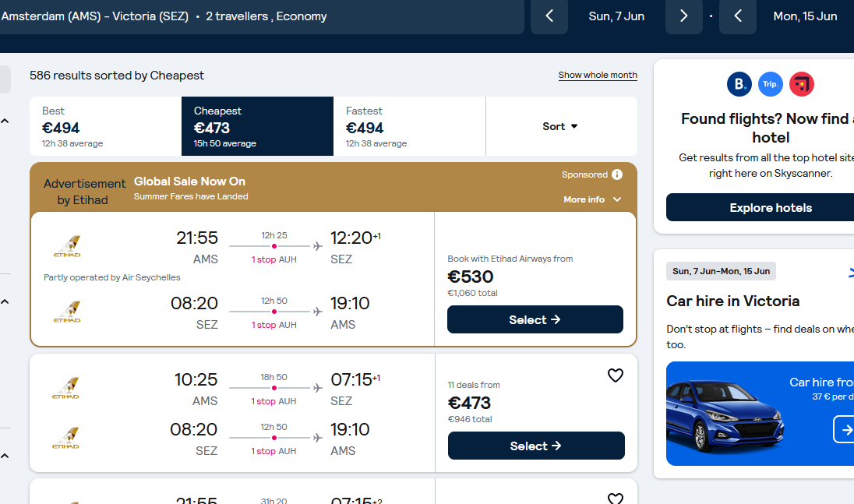Viewport: 854px width, 504px height.
Task: Click the Trip.com logo icon
Action: point(770,84)
